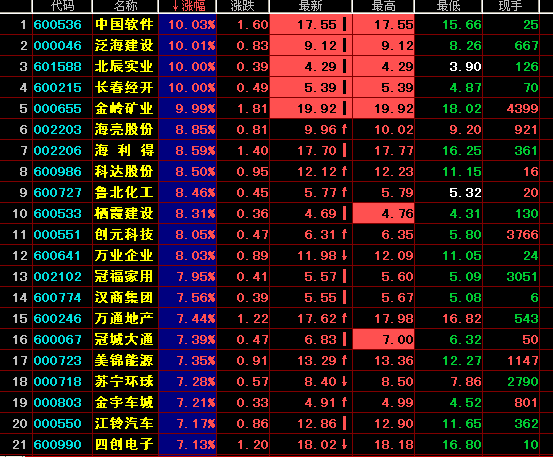Select stock 江铃汽车
The width and height of the screenshot is (553, 457).
click(x=124, y=424)
